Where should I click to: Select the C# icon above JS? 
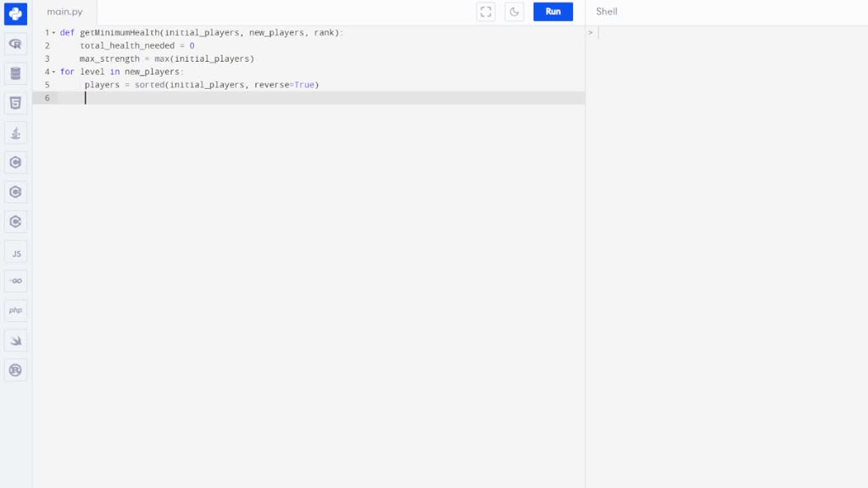click(15, 222)
